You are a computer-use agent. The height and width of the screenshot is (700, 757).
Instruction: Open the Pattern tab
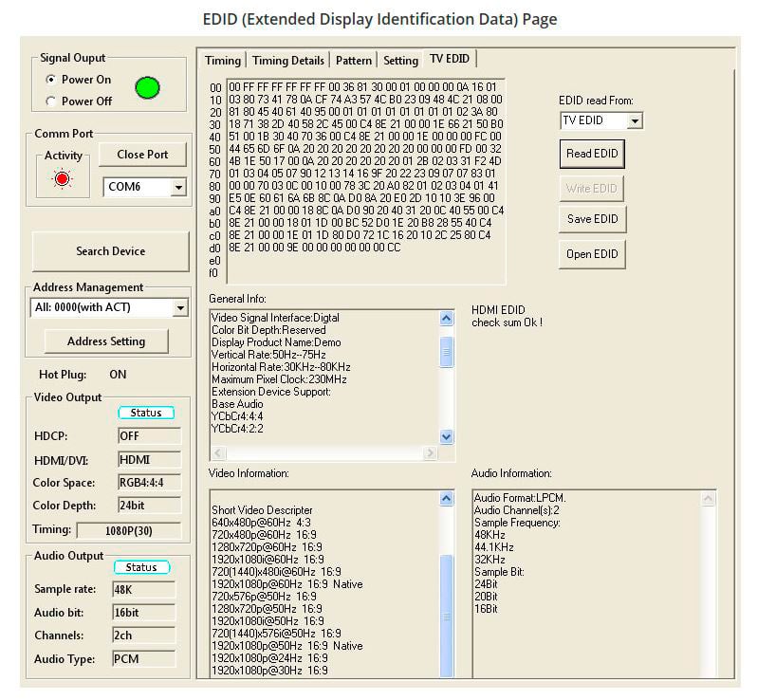[354, 61]
